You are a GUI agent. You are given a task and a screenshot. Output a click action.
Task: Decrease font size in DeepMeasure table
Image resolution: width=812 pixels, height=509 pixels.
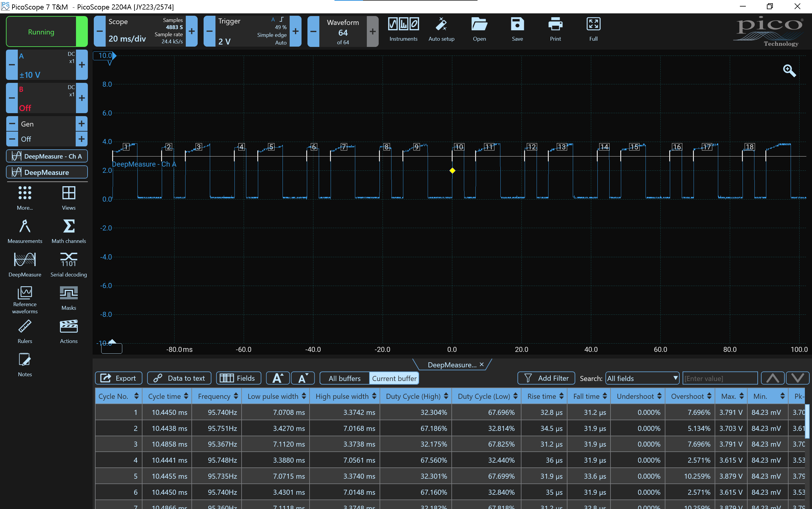click(303, 378)
